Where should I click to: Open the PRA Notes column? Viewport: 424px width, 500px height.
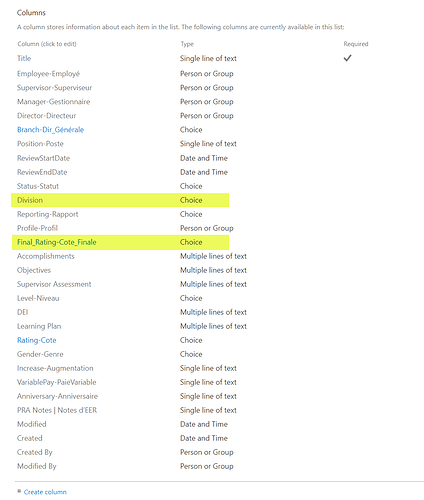[57, 410]
